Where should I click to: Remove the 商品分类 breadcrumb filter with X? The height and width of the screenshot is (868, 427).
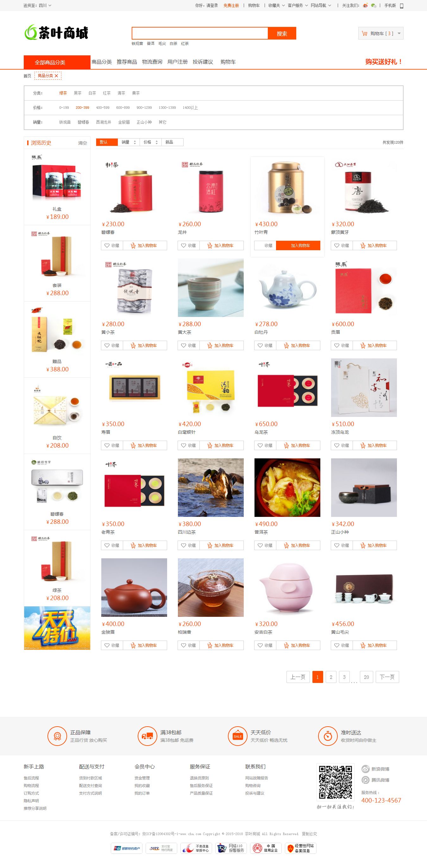(x=56, y=76)
